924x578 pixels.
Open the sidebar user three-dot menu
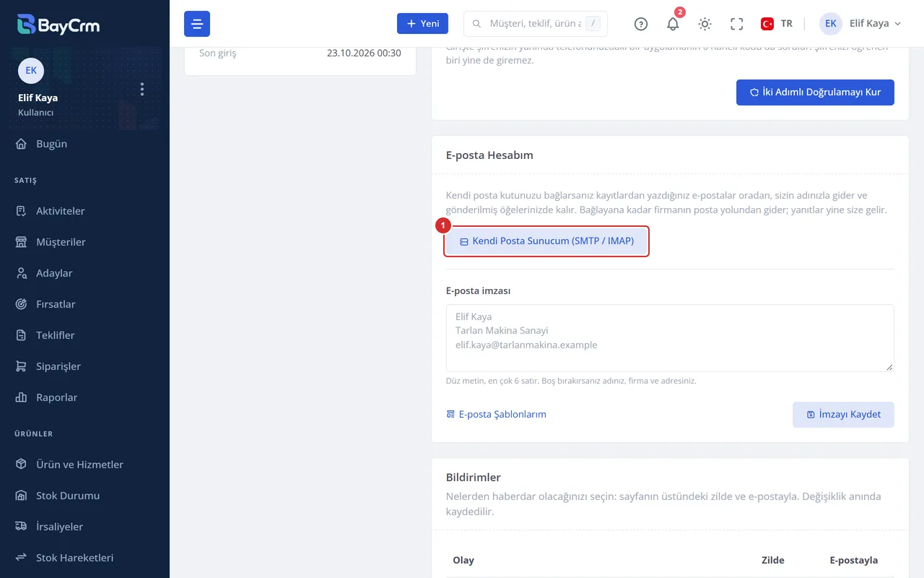(142, 89)
